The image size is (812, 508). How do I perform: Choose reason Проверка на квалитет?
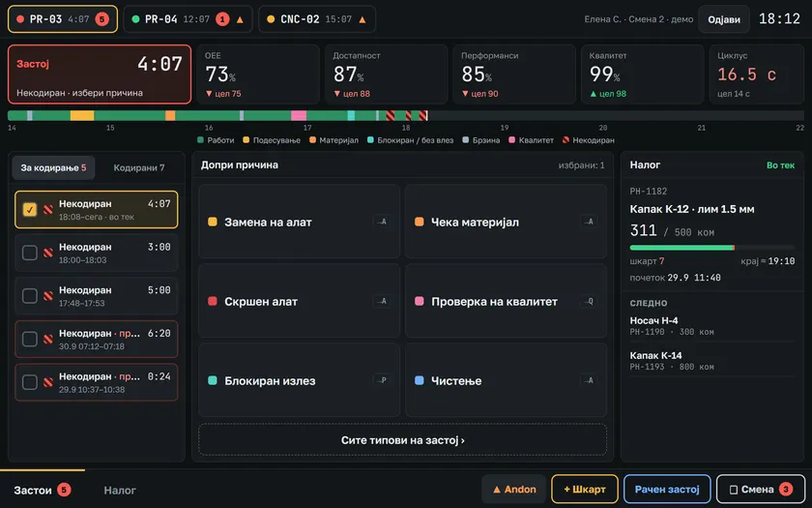point(506,301)
